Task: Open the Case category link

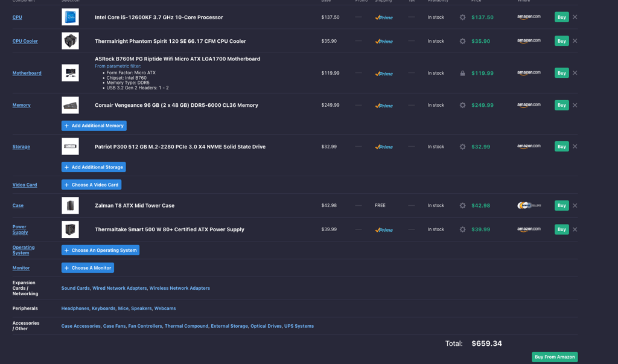Action: pyautogui.click(x=18, y=205)
